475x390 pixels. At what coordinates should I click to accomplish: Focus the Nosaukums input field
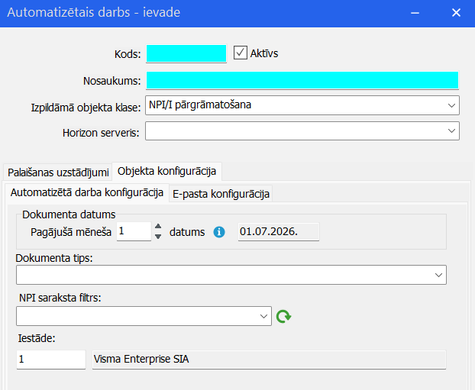pos(302,80)
